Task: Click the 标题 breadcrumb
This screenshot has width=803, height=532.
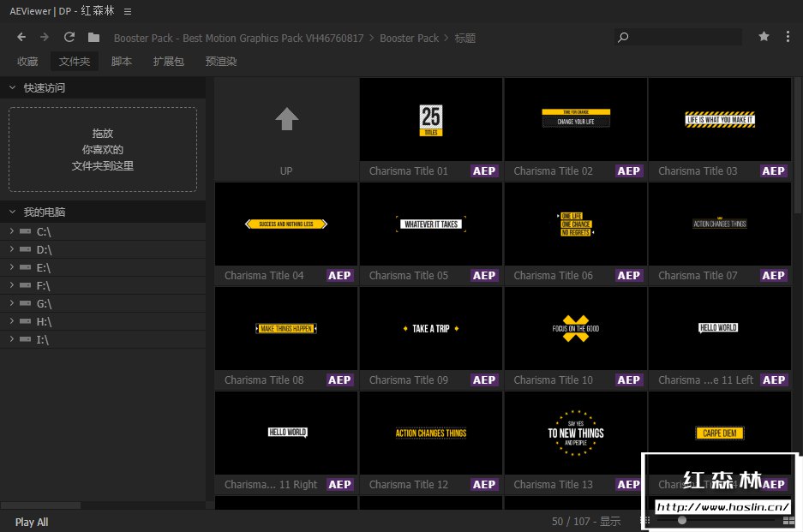Action: pos(465,38)
